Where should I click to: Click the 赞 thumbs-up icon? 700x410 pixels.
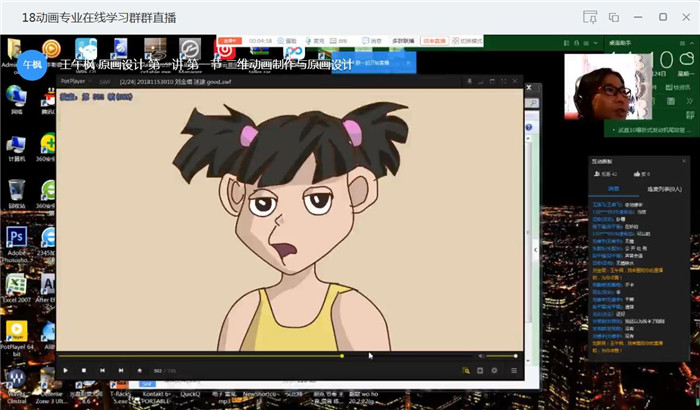(637, 174)
